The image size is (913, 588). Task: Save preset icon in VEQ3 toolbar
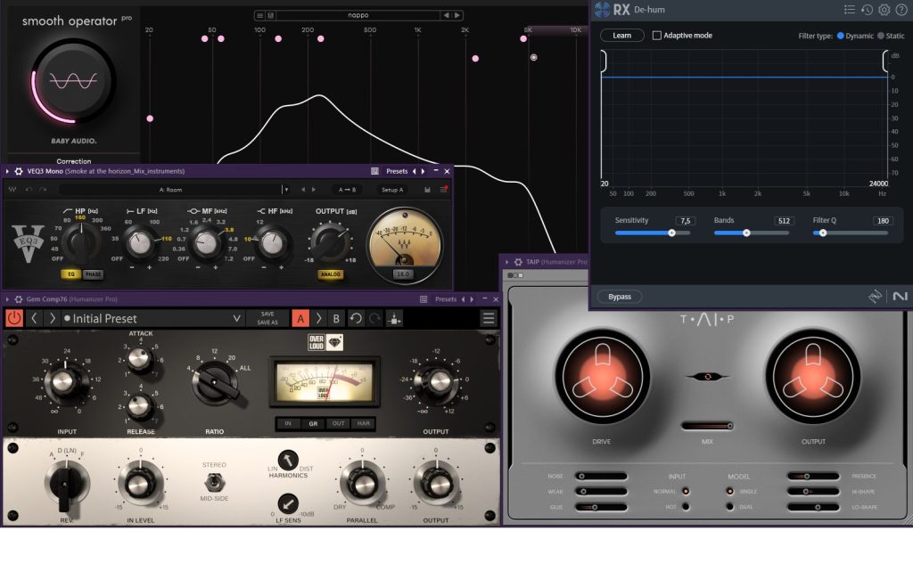coord(427,190)
